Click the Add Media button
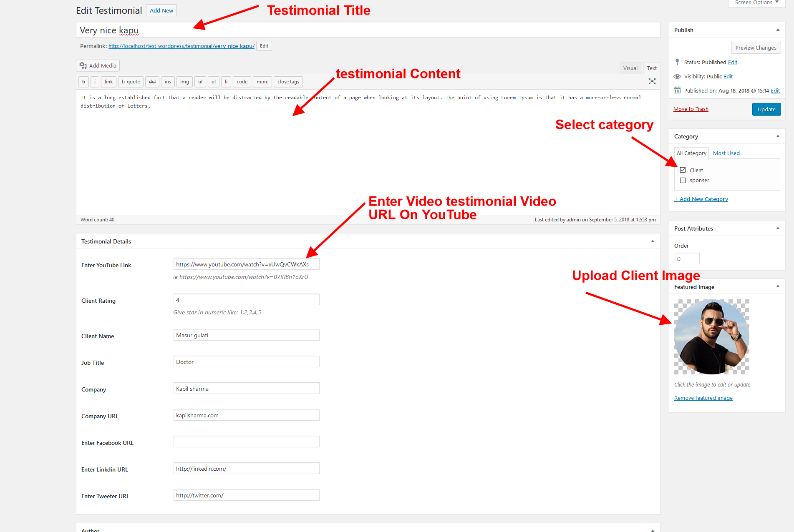This screenshot has height=532, width=794. pyautogui.click(x=98, y=65)
